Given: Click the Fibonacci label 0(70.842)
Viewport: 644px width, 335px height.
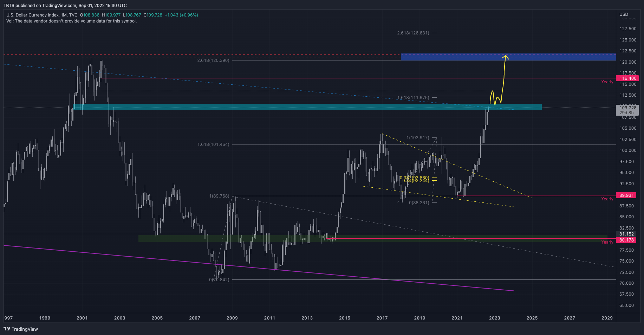Looking at the screenshot, I should (x=219, y=280).
